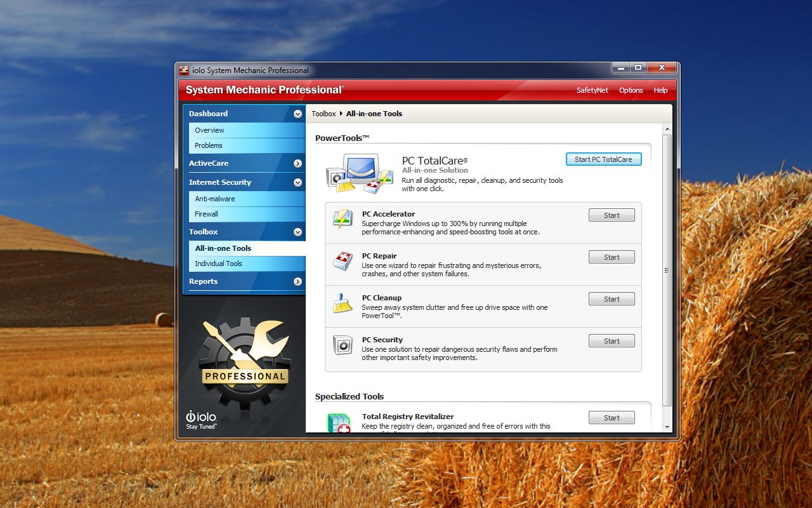
Task: Select Anti-malware in the sidebar
Action: click(x=247, y=199)
